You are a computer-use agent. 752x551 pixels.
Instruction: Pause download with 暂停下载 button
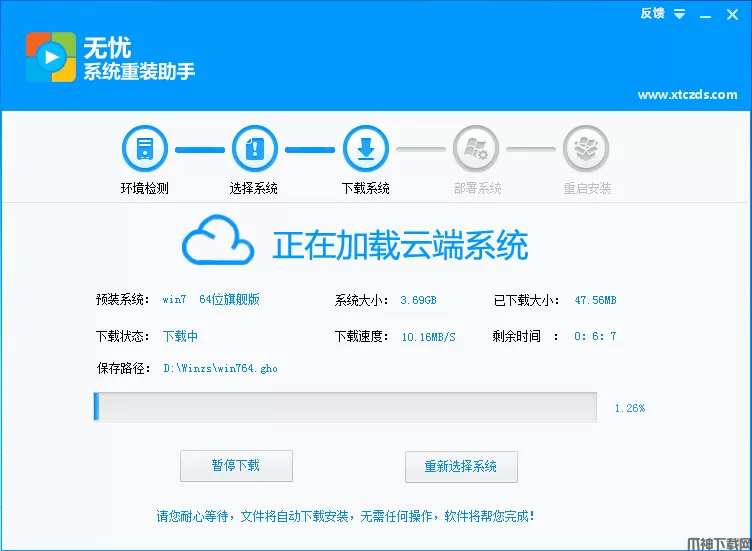tap(236, 466)
